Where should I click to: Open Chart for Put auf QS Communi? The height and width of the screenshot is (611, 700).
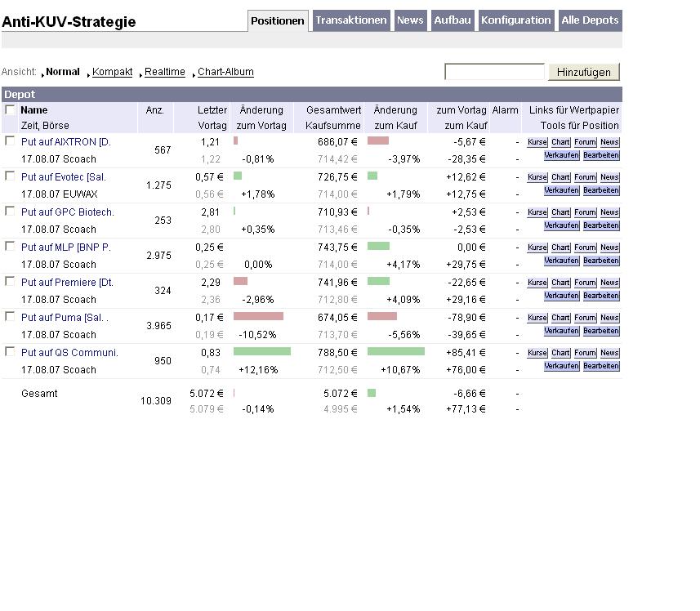click(560, 353)
